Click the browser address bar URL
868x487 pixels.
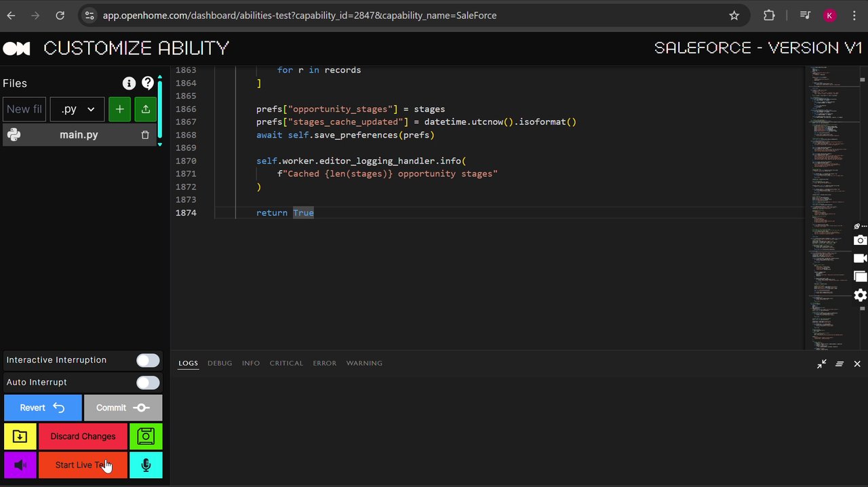pyautogui.click(x=300, y=15)
